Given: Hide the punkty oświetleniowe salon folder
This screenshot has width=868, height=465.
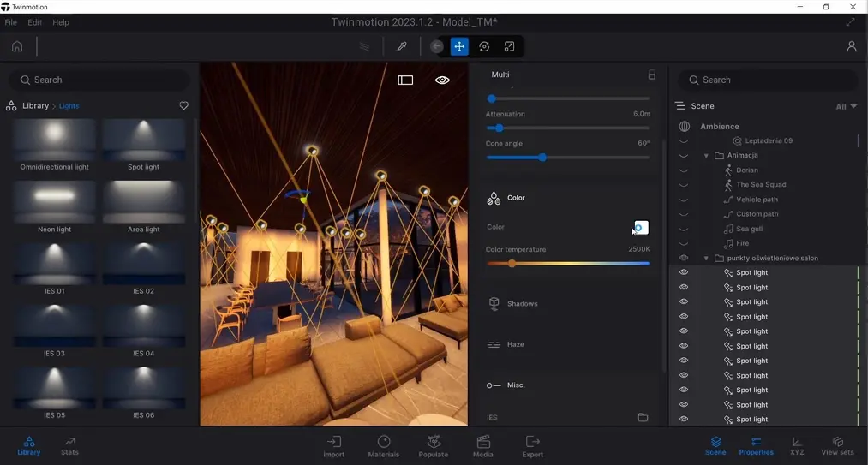Looking at the screenshot, I should point(684,258).
